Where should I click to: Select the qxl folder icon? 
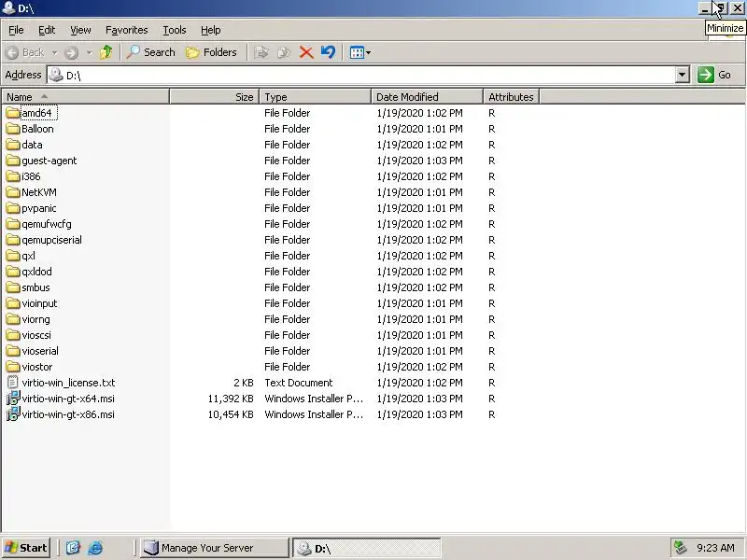click(x=13, y=256)
